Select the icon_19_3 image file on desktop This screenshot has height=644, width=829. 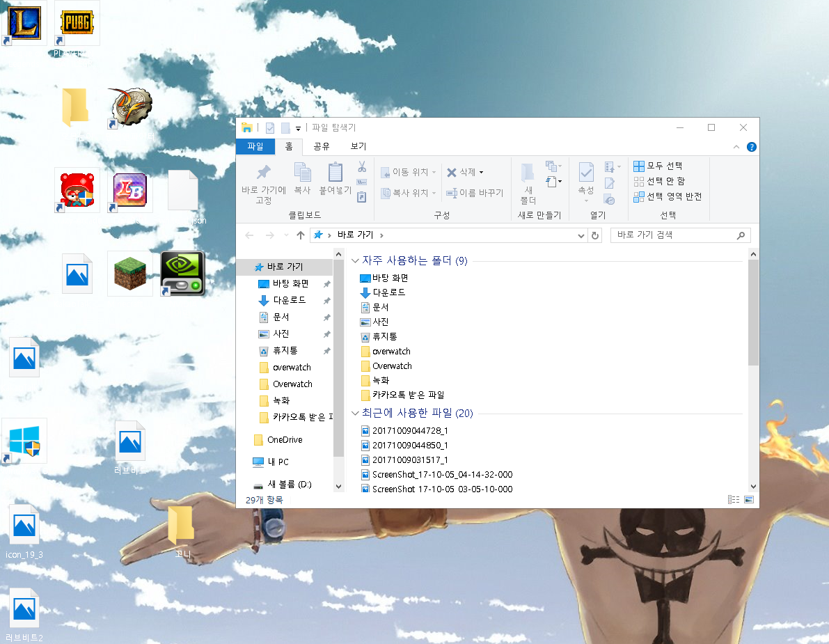24,531
